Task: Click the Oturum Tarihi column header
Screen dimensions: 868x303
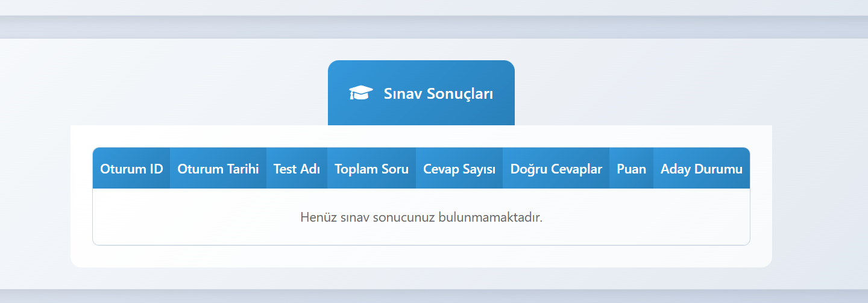Action: click(218, 169)
